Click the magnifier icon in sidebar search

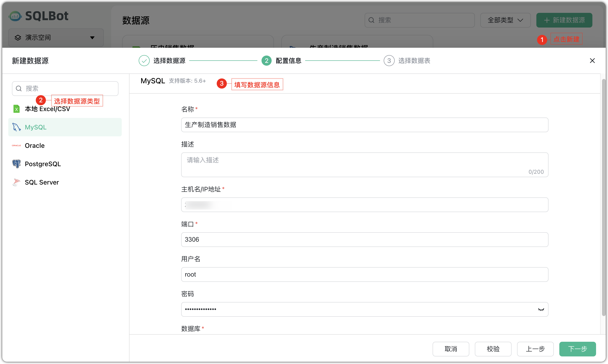click(19, 88)
